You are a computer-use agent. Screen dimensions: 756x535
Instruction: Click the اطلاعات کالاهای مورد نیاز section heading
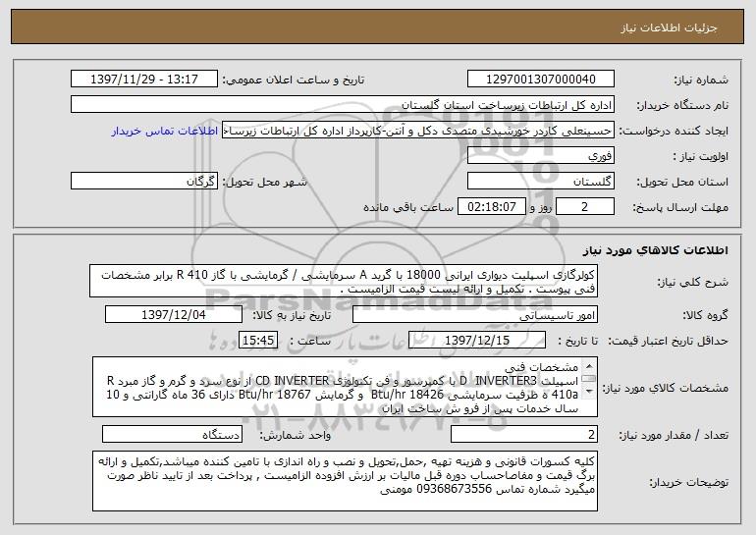coord(655,250)
